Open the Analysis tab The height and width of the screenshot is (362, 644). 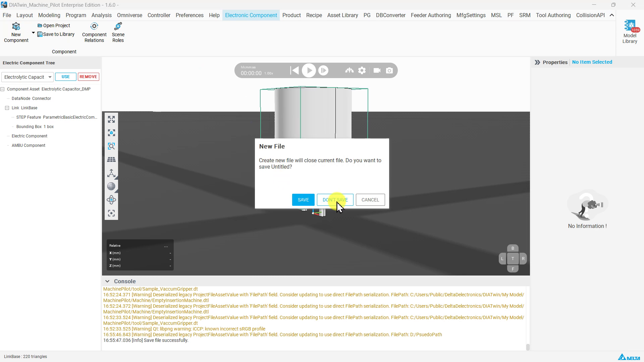(x=101, y=15)
